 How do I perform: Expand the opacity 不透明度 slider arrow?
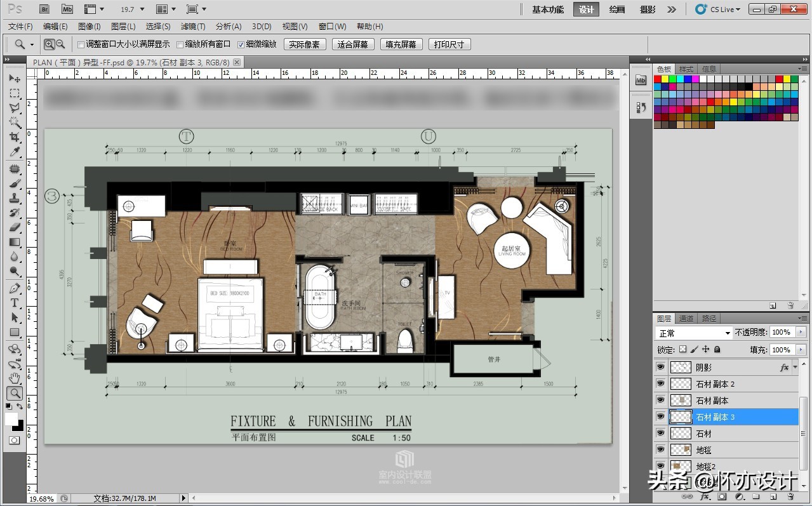coord(800,332)
